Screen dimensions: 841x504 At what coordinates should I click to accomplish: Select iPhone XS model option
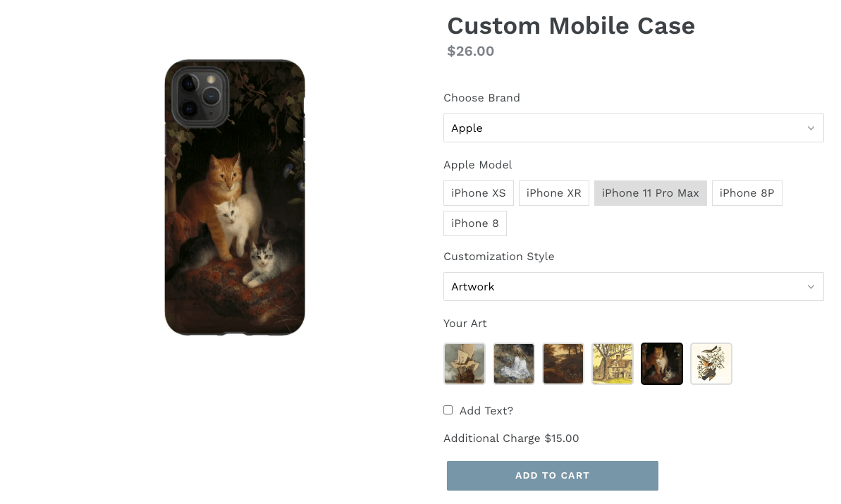(479, 193)
